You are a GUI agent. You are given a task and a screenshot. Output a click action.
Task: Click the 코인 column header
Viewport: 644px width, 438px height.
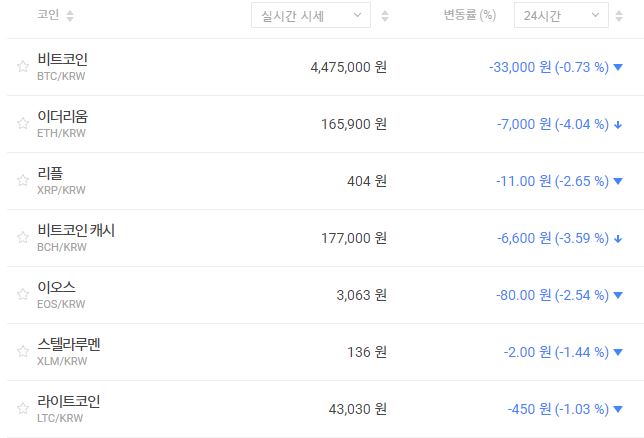point(48,15)
